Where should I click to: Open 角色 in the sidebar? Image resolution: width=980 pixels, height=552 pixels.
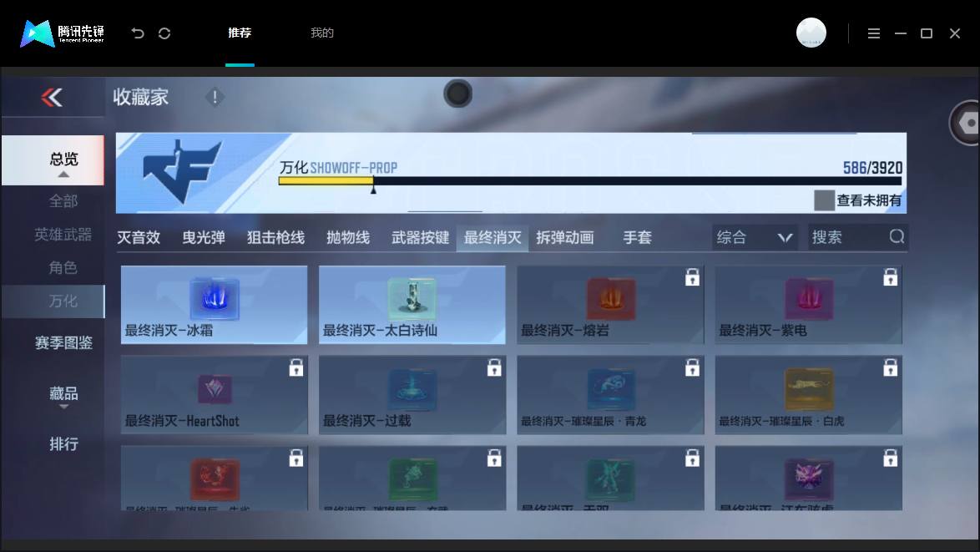pyautogui.click(x=63, y=267)
